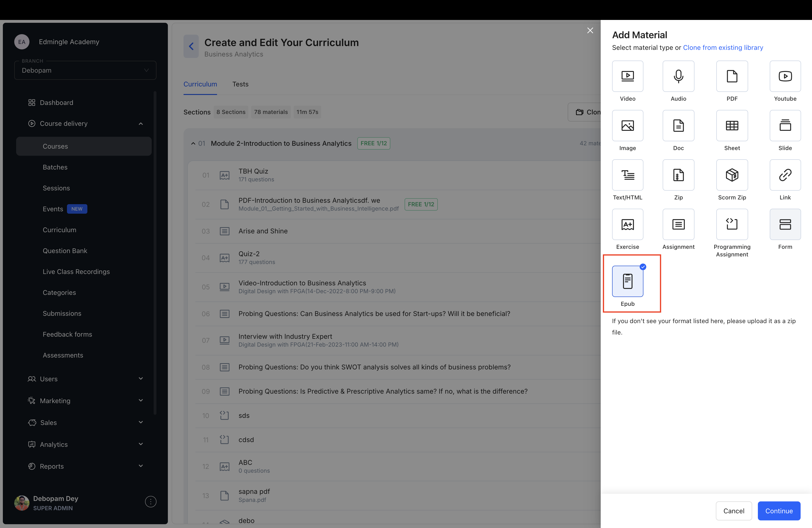Select the Image material type
This screenshot has width=812, height=528.
click(628, 126)
